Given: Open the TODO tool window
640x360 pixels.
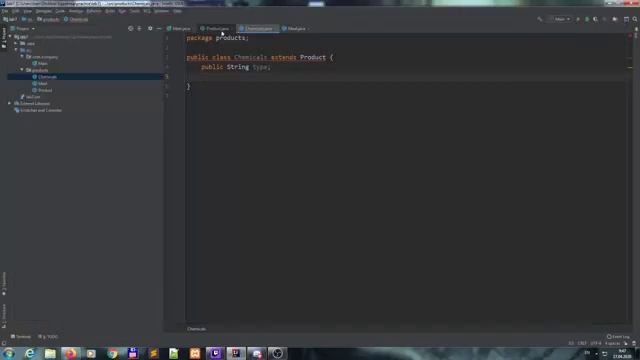Looking at the screenshot, I should coord(48,337).
